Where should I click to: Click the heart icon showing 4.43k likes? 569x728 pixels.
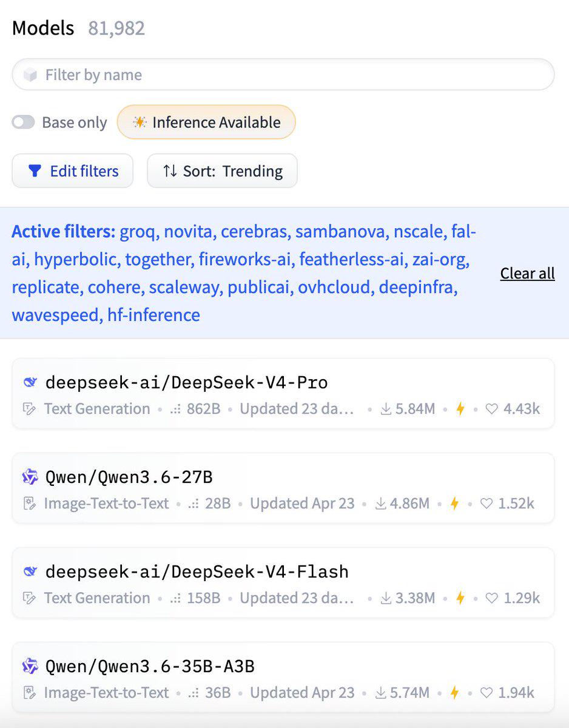coord(492,409)
